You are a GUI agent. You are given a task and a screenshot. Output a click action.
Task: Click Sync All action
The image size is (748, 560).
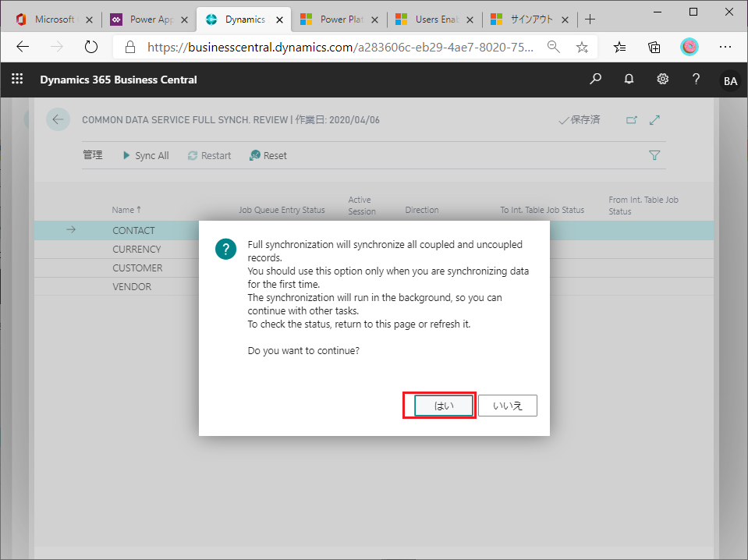click(146, 155)
